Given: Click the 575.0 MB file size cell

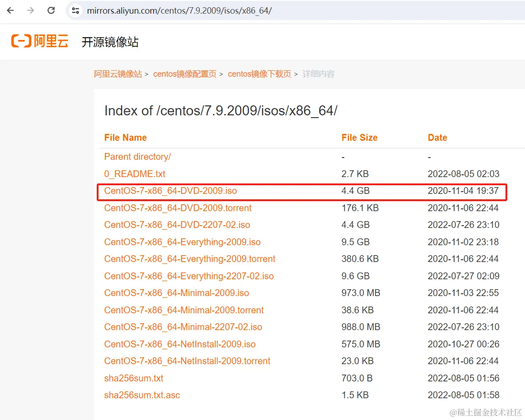Looking at the screenshot, I should 361,344.
